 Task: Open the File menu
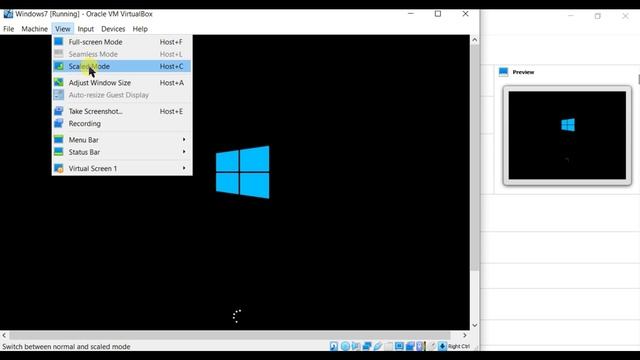tap(9, 29)
